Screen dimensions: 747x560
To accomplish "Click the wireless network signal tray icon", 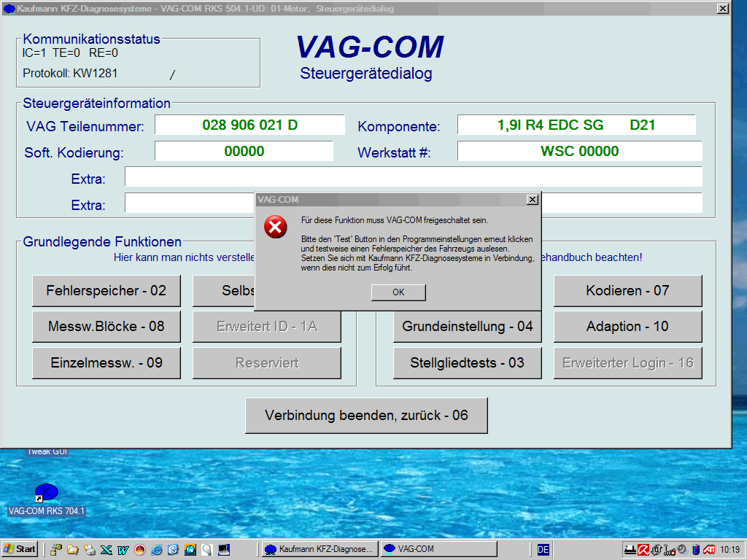I will point(670,550).
